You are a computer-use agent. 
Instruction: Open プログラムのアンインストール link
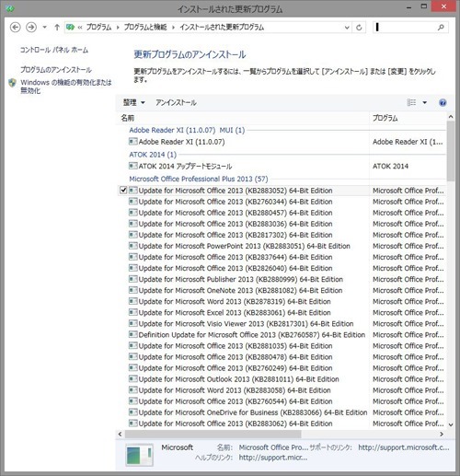tap(56, 70)
